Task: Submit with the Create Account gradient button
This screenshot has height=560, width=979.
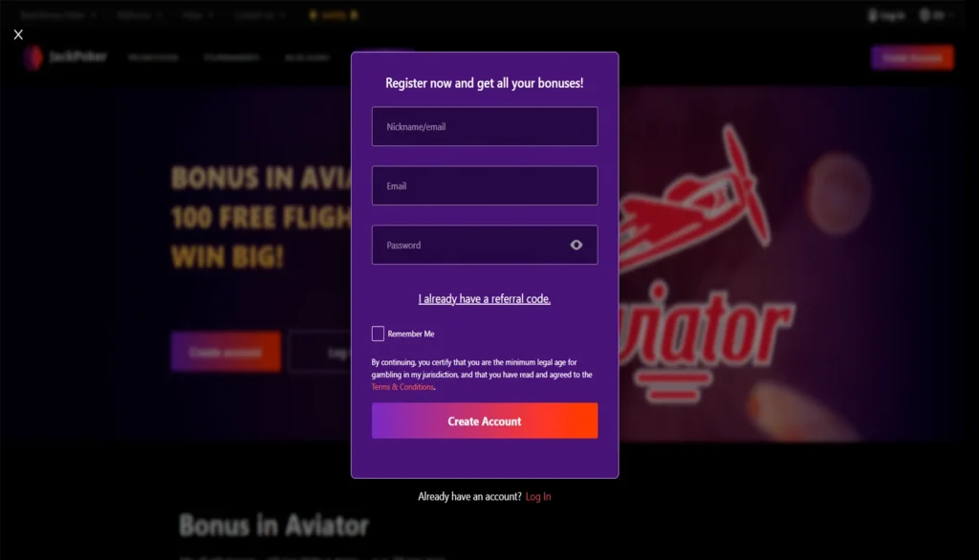Action: point(485,420)
